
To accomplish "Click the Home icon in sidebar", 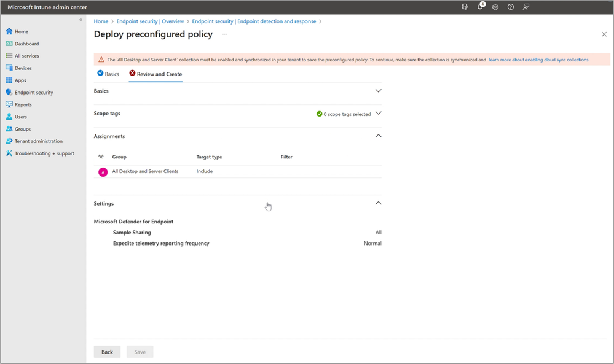I will tap(9, 31).
